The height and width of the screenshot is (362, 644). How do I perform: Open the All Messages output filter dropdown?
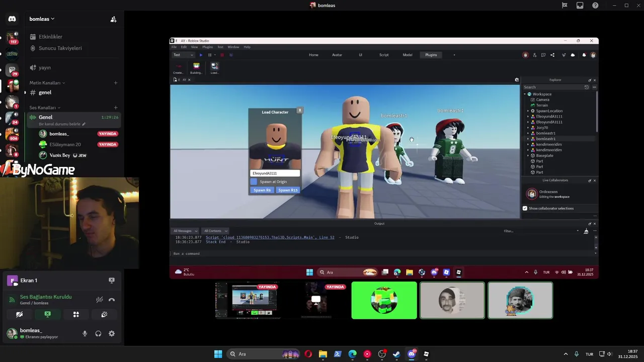click(185, 231)
